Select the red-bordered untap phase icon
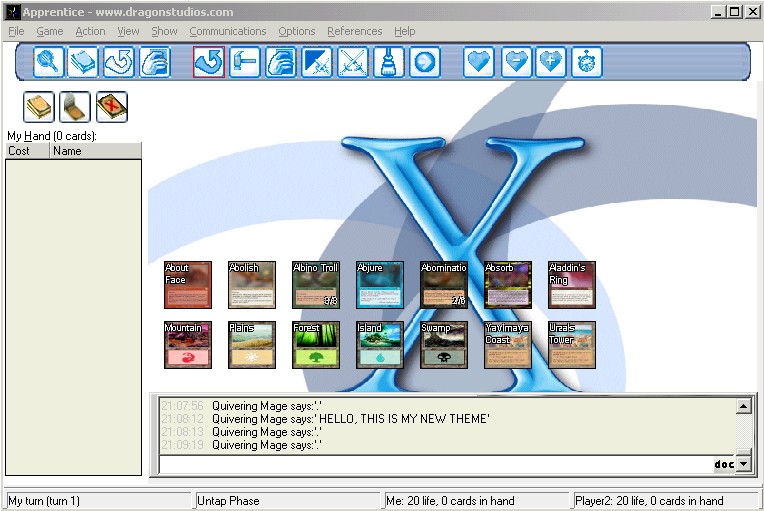764x511 pixels. (x=209, y=62)
